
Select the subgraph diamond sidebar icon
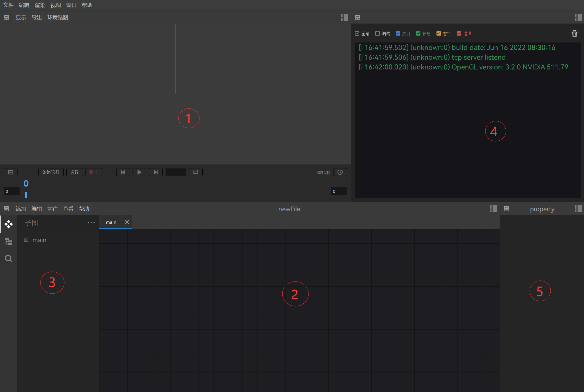coord(9,224)
